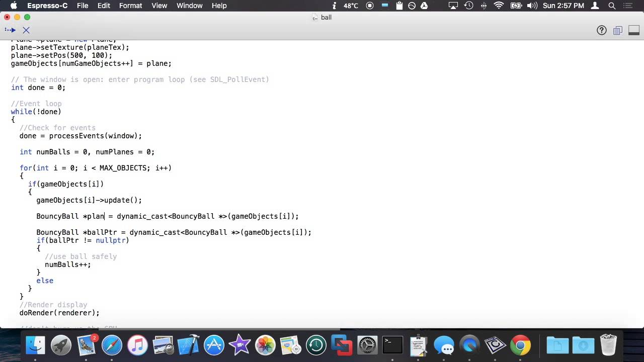The image size is (644, 362).
Task: Toggle the bottom panel view icon
Action: (x=634, y=30)
